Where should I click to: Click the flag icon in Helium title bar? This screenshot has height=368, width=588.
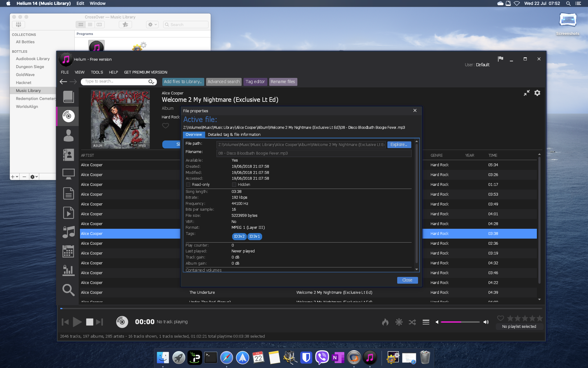(500, 59)
